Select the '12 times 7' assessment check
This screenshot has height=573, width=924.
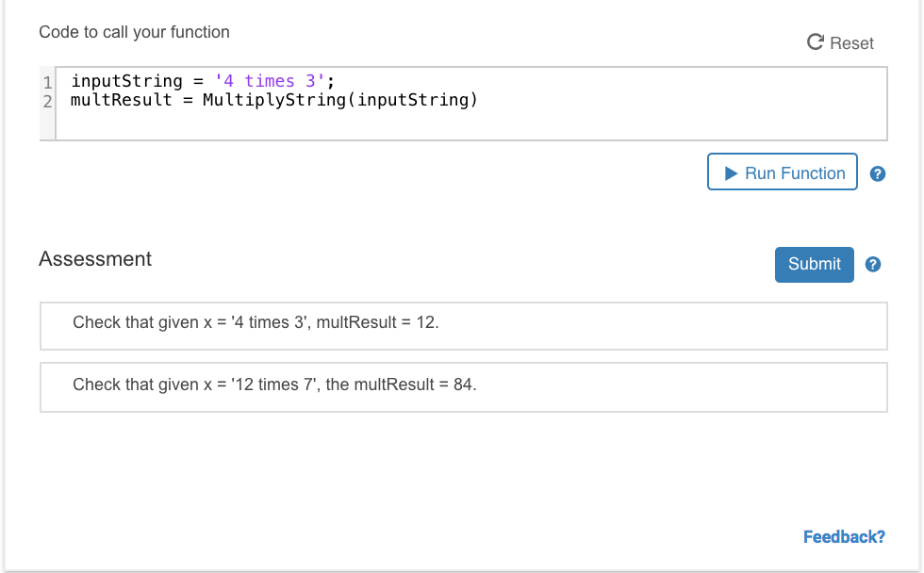coord(463,385)
